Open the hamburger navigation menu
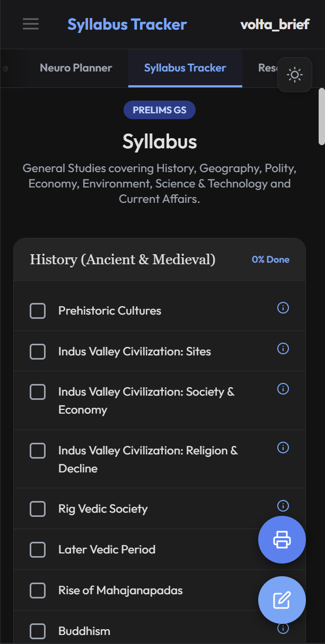325x644 pixels. point(31,24)
